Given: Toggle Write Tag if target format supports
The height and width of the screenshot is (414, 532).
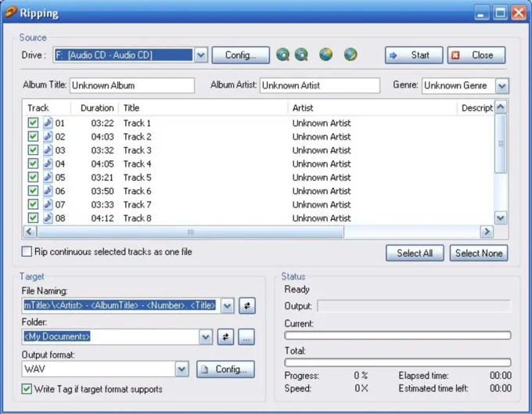Looking at the screenshot, I should [x=27, y=389].
